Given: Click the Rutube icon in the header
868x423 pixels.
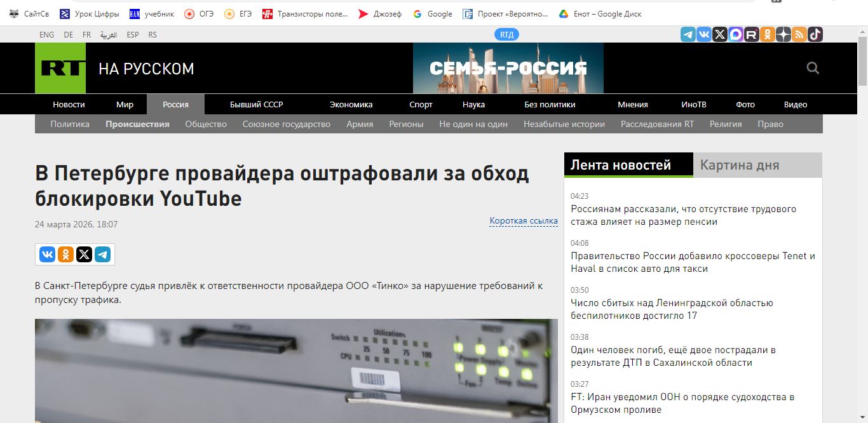Looking at the screenshot, I should [x=752, y=35].
